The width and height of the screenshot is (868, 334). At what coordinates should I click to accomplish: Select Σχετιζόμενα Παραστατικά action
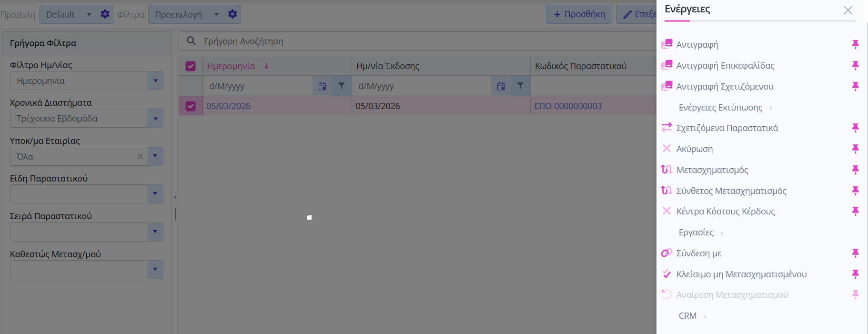727,128
